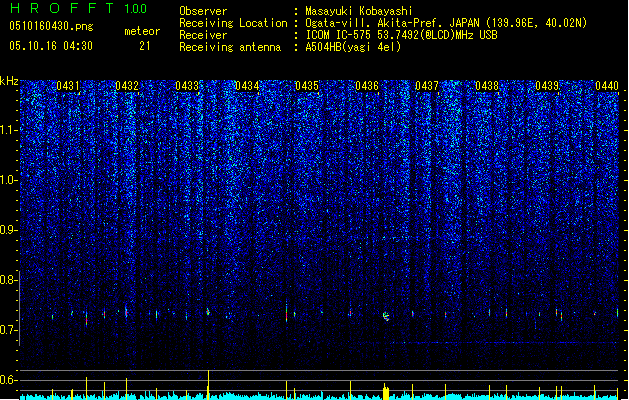The width and height of the screenshot is (629, 400).
Task: Click the 0437 time marker
Action: 427,86
